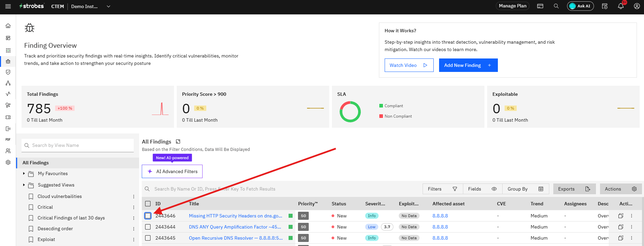644x246 pixels.
Task: Click expand icon next to All Findings
Action: click(178, 141)
